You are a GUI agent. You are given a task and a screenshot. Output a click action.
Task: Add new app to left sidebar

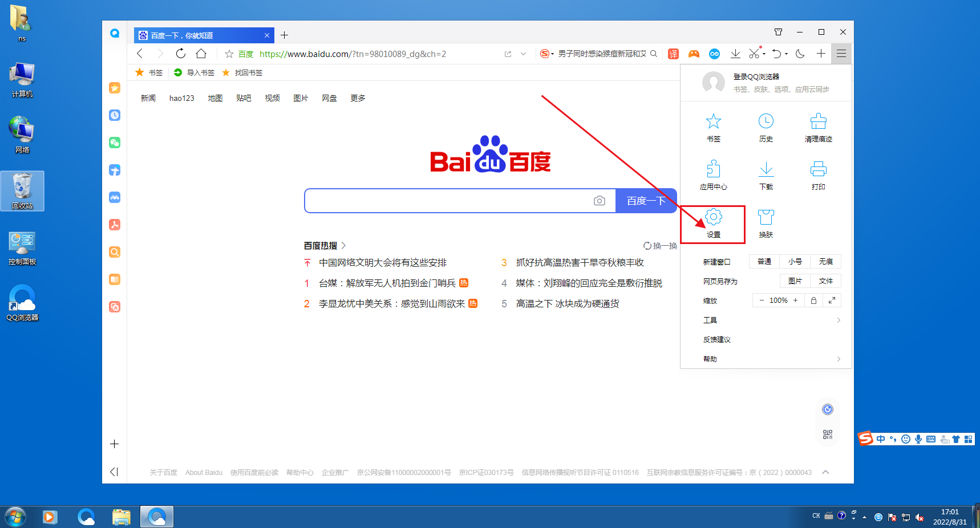pyautogui.click(x=115, y=444)
